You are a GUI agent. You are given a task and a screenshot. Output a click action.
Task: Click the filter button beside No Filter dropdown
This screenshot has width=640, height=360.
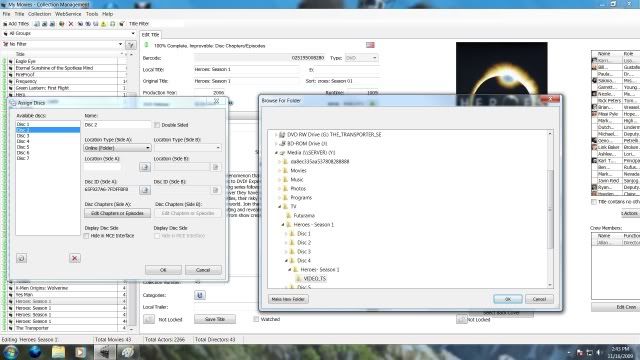[131, 45]
